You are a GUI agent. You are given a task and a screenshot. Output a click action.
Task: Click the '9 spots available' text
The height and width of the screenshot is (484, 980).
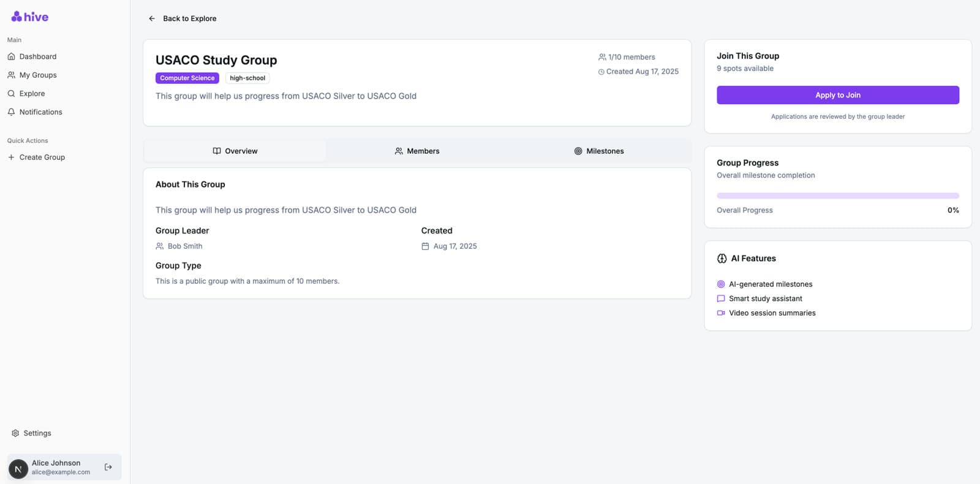point(745,69)
